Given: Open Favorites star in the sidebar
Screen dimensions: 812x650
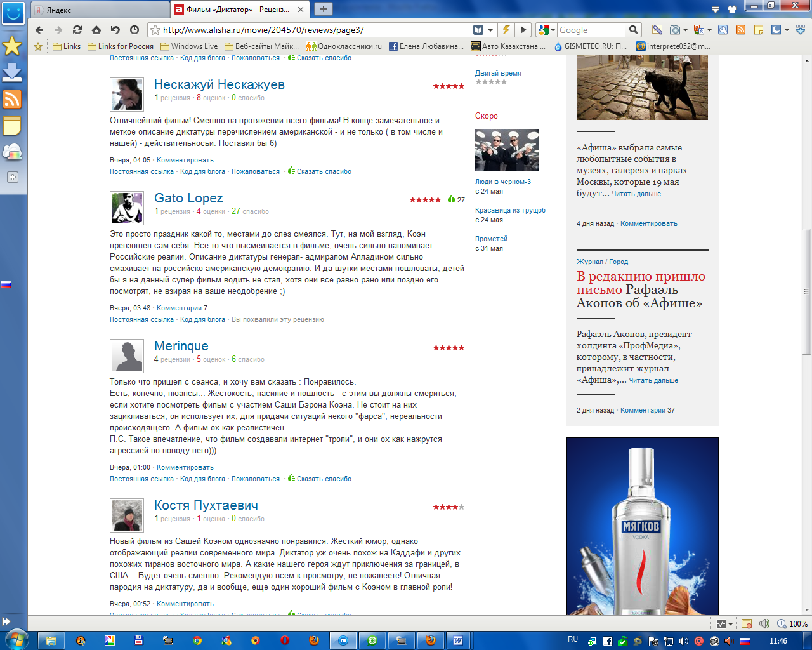Looking at the screenshot, I should click(x=13, y=46).
